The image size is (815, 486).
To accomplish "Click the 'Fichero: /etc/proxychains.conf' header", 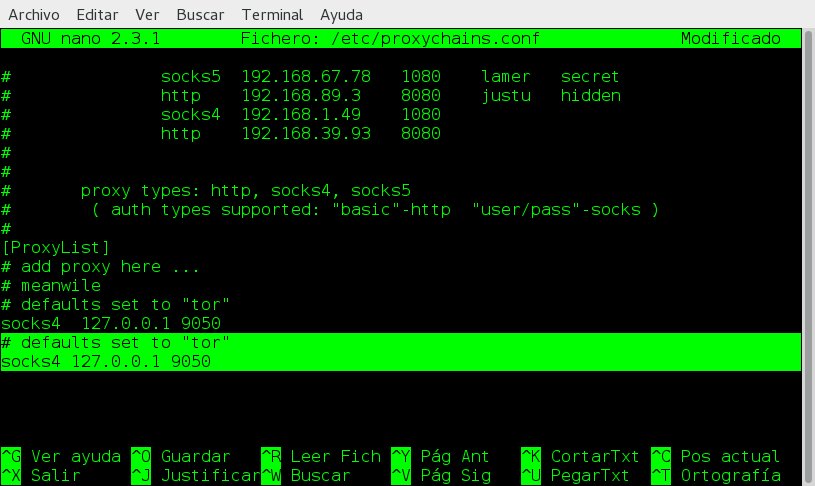I will 390,38.
